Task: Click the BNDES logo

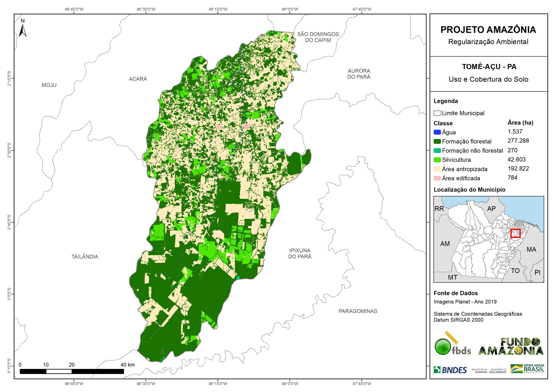Action: pyautogui.click(x=450, y=370)
